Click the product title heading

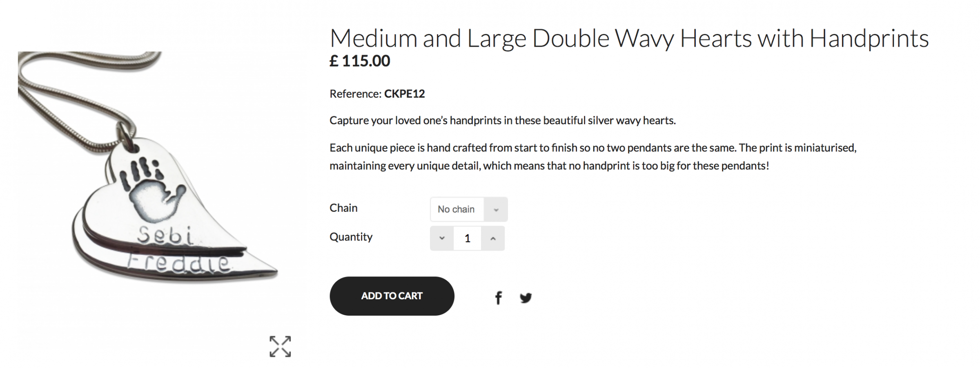click(629, 38)
